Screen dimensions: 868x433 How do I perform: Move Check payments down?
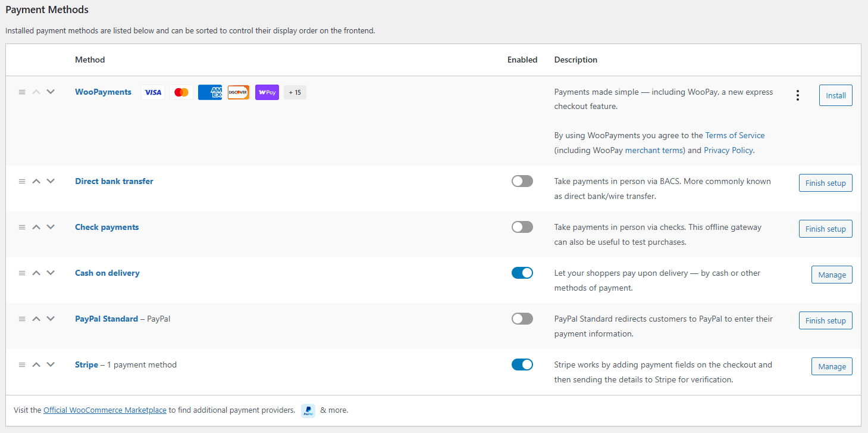coord(51,227)
